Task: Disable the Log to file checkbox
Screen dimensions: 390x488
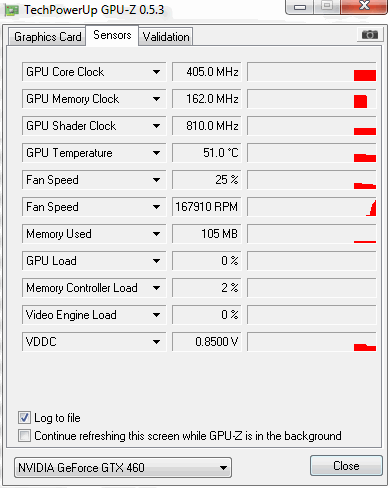Action: coord(24,418)
